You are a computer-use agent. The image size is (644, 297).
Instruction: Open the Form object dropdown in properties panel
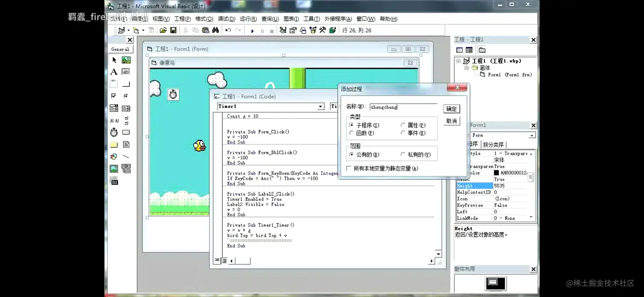coord(532,135)
